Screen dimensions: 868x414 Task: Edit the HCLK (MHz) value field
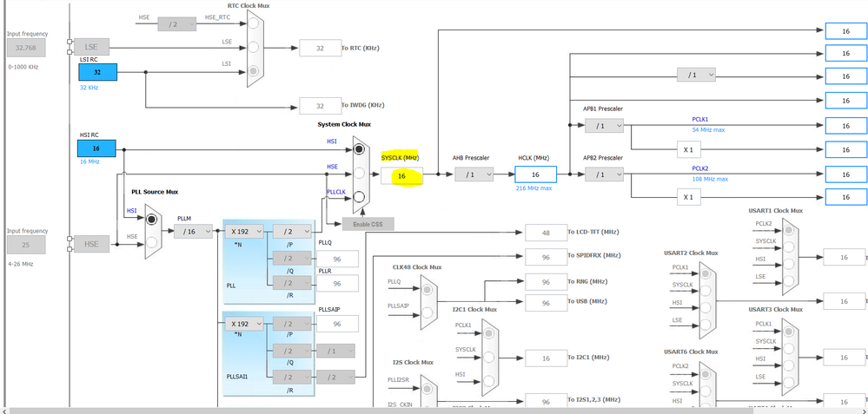[535, 174]
